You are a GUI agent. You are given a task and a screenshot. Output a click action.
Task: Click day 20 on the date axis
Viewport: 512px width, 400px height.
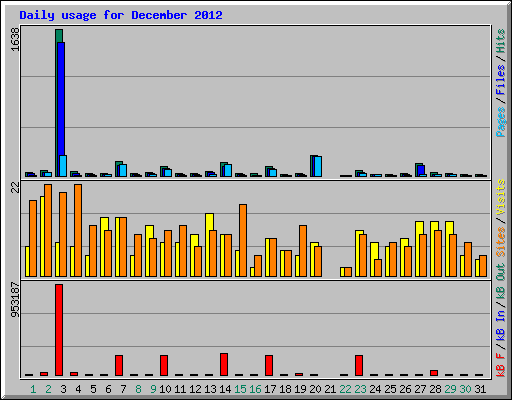pyautogui.click(x=315, y=389)
